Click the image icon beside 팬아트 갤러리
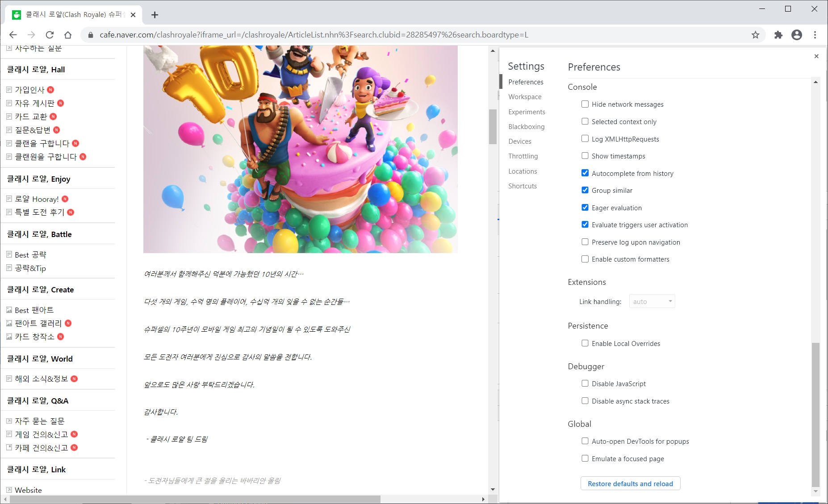The image size is (828, 504). 9,323
